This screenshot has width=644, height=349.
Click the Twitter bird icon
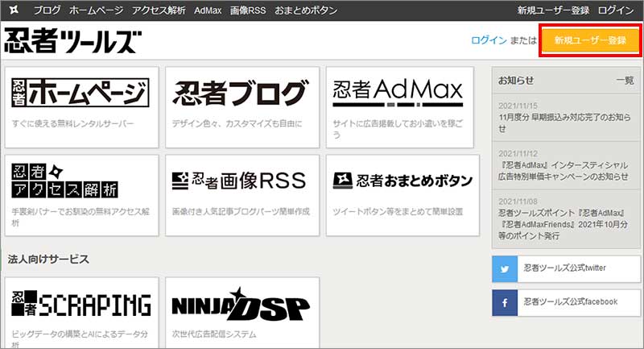pyautogui.click(x=505, y=269)
